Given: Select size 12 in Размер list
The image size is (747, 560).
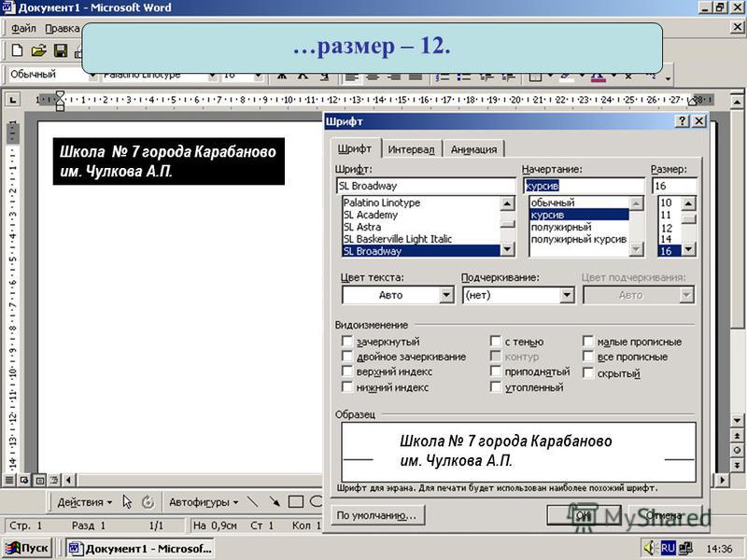Looking at the screenshot, I should (x=667, y=228).
